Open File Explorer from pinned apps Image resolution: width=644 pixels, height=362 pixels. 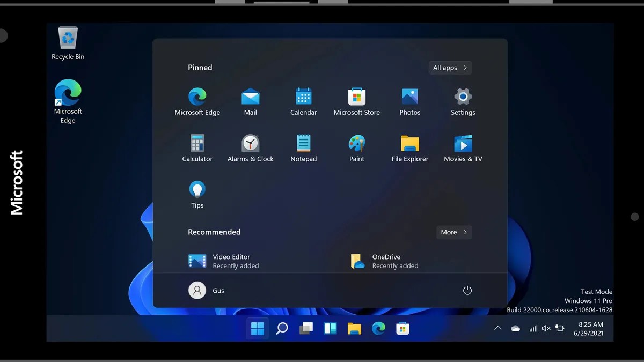[409, 149]
